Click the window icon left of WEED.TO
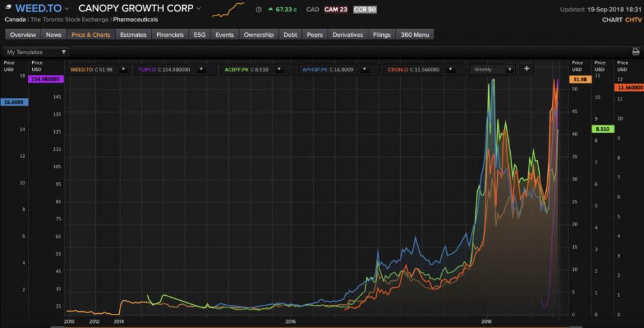The height and width of the screenshot is (328, 644). point(8,7)
